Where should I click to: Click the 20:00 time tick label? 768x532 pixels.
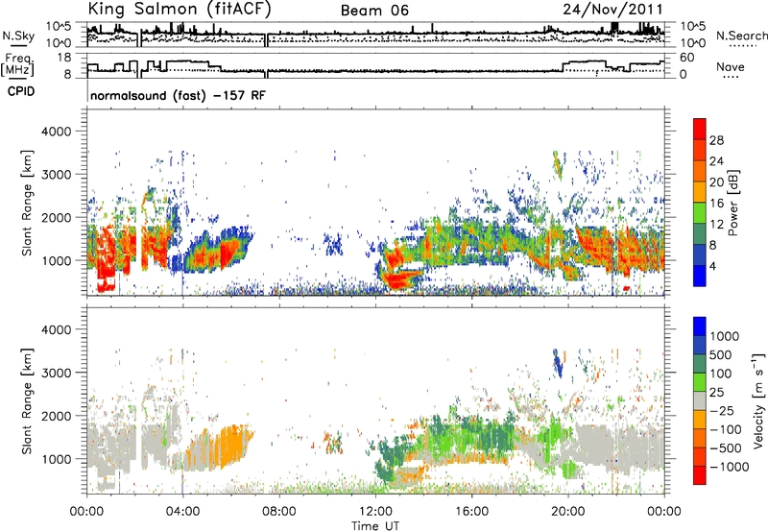pos(568,512)
